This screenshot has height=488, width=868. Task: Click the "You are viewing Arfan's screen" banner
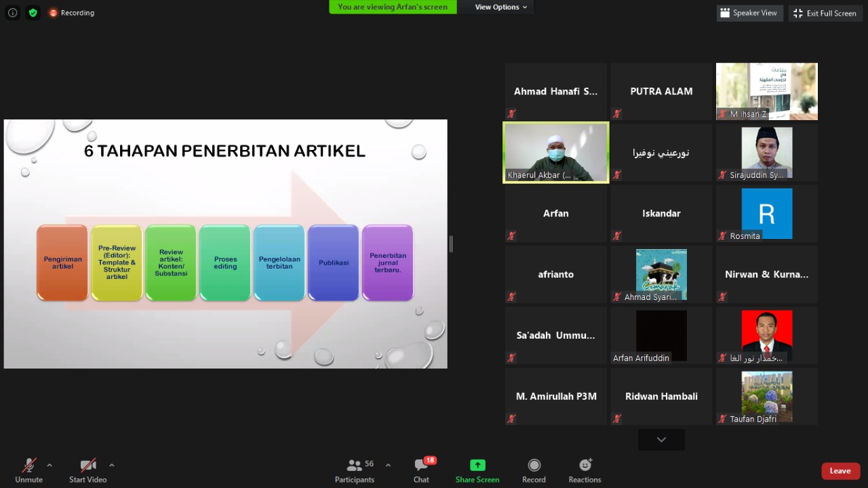point(393,7)
